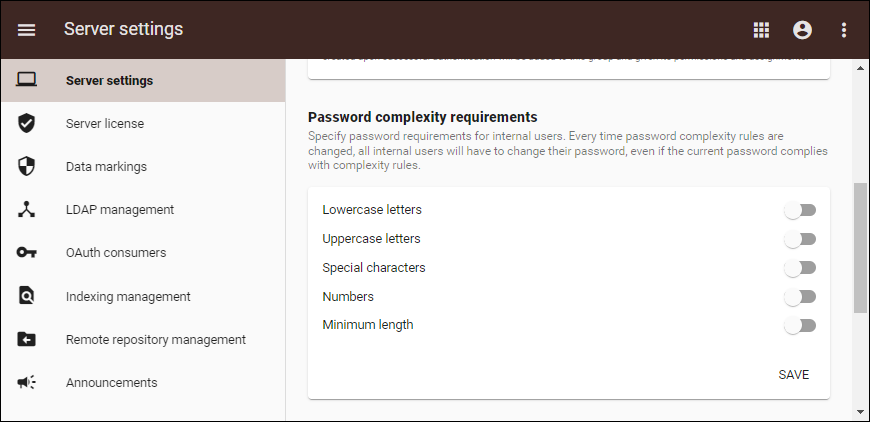The image size is (870, 422).
Task: Toggle the Uppercase letters switch
Action: (800, 239)
